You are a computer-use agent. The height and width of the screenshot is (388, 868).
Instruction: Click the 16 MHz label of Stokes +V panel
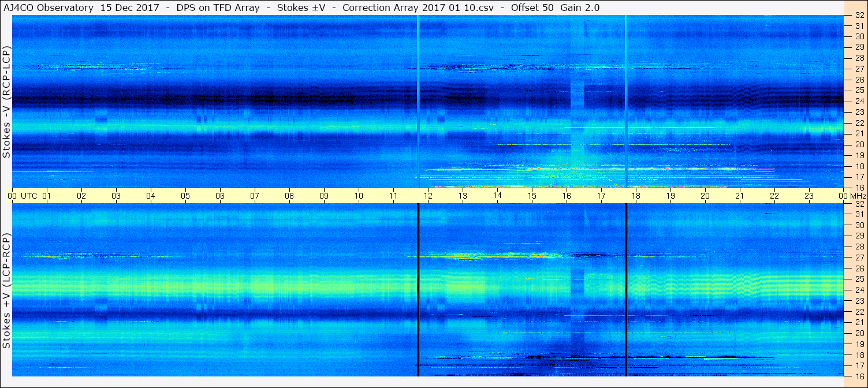(x=859, y=376)
